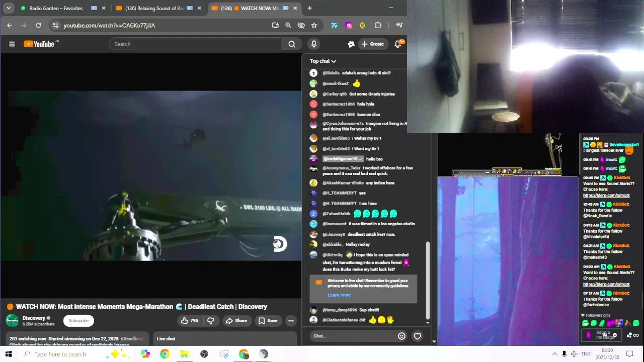This screenshot has height=362, width=644.
Task: Focus the Chat... message input field
Action: (x=352, y=336)
